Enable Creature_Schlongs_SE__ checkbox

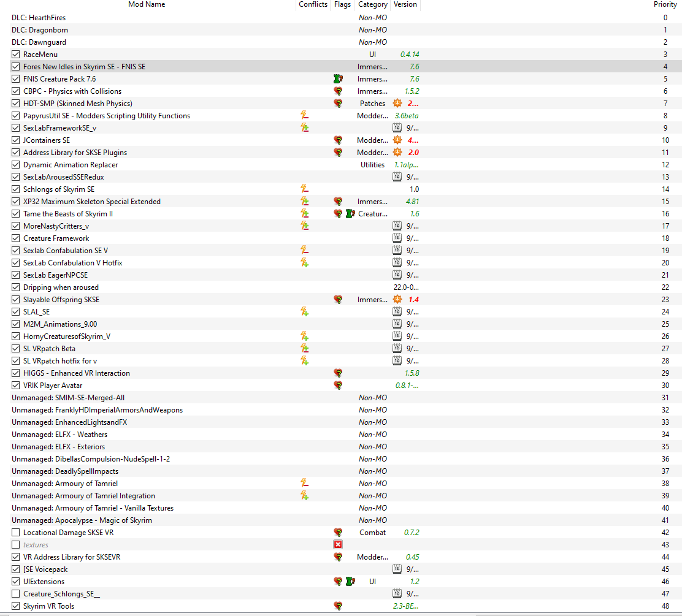[16, 594]
